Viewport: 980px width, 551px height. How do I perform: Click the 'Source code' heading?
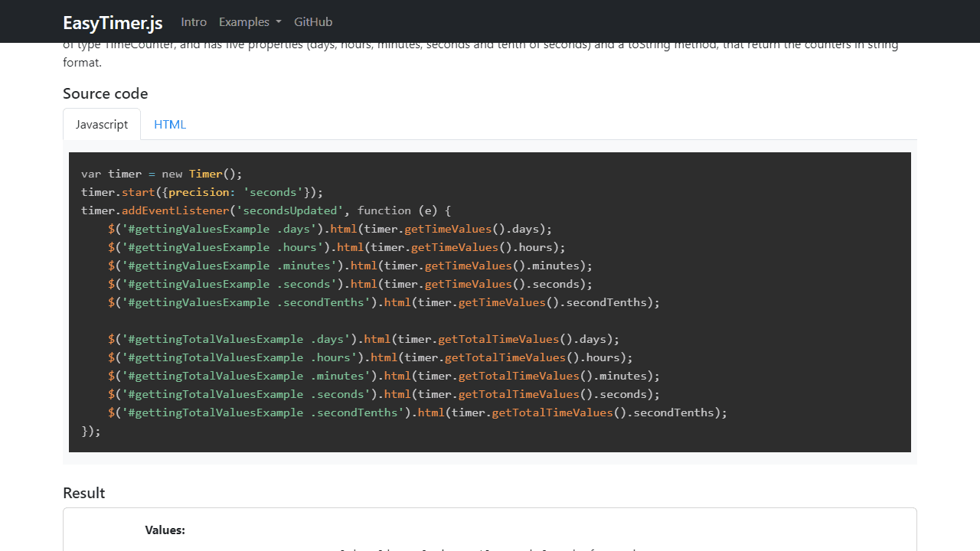tap(106, 93)
